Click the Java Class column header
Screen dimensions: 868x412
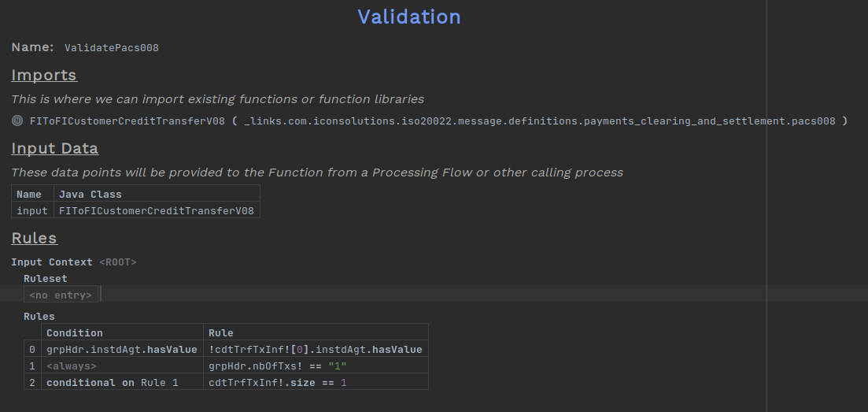tap(90, 194)
